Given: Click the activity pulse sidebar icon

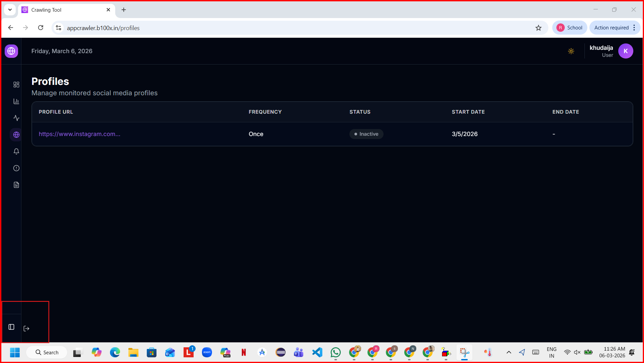Looking at the screenshot, I should (16, 118).
